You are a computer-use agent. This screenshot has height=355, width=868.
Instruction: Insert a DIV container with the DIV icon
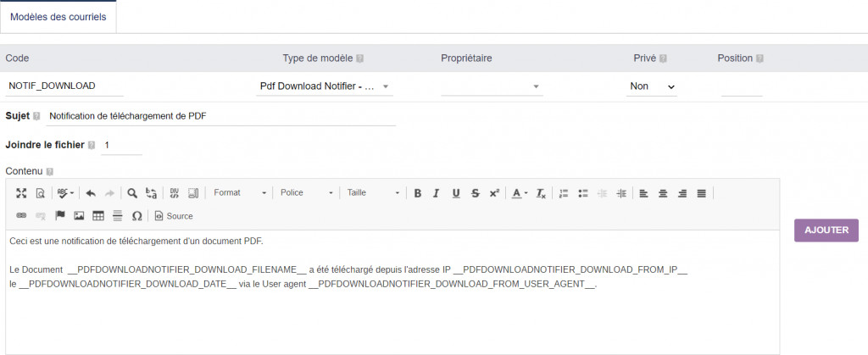tap(174, 193)
